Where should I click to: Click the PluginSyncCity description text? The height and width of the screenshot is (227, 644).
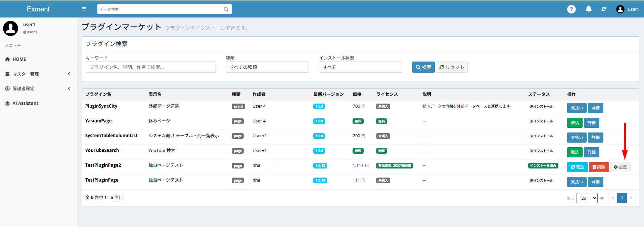click(x=467, y=106)
